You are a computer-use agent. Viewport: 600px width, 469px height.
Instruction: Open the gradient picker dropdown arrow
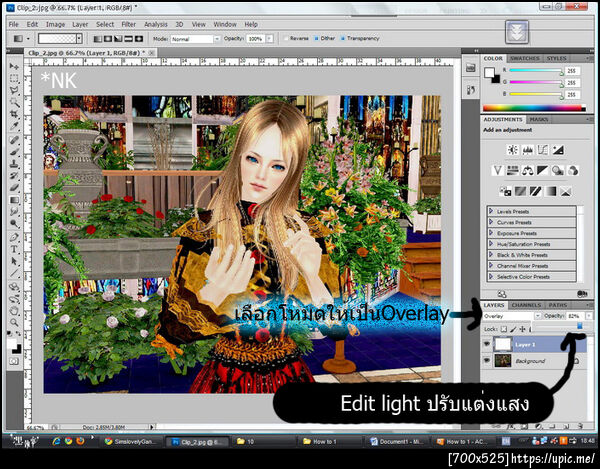click(79, 39)
